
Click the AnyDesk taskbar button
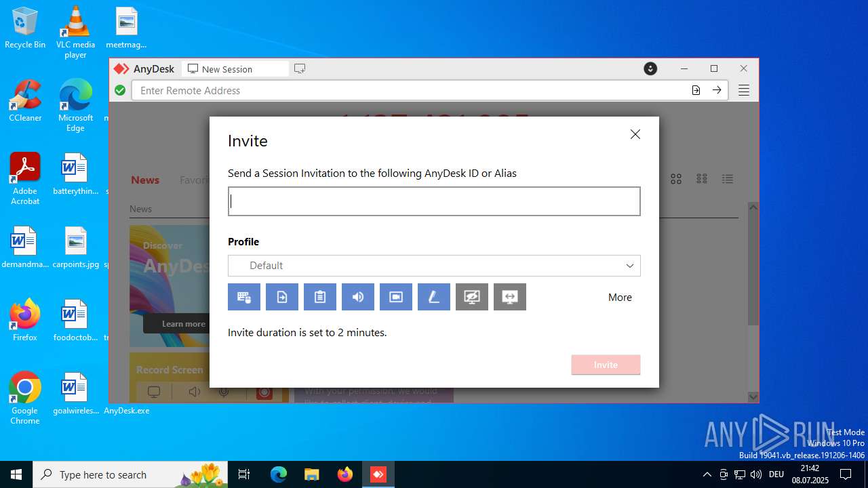pyautogui.click(x=378, y=474)
